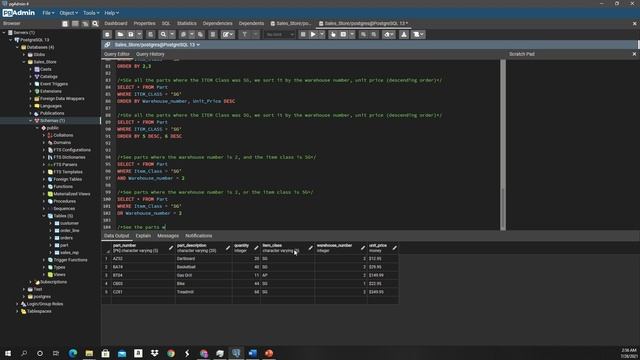Copy selected rows toolbar icon
Image resolution: width=640 pixels, height=360 pixels.
(x=183, y=35)
